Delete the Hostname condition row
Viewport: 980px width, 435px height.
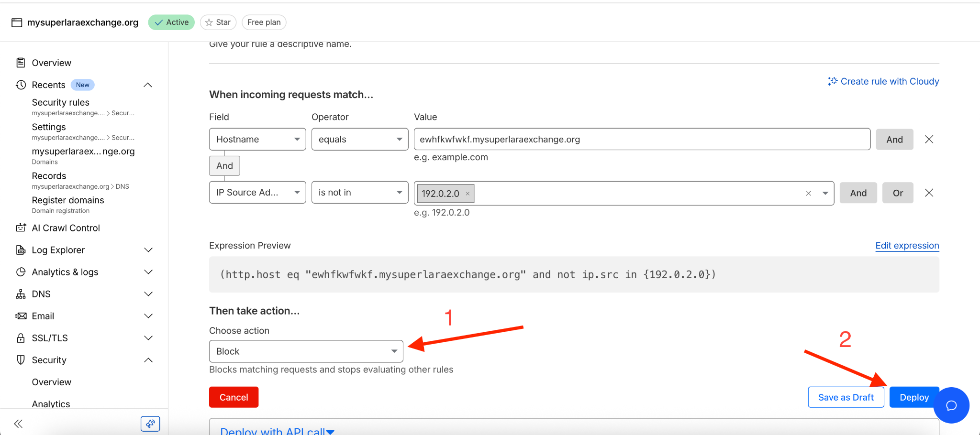[x=929, y=139]
